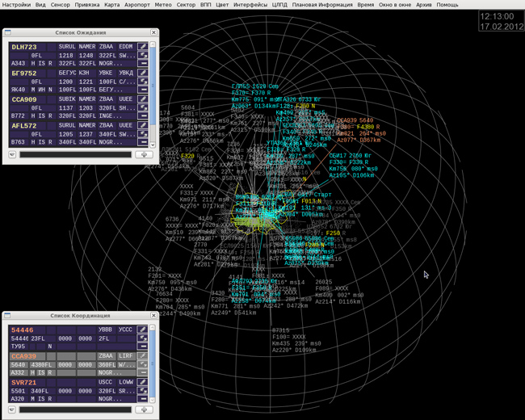Edit the DLH723 flight strip with pencil icon

[143, 47]
